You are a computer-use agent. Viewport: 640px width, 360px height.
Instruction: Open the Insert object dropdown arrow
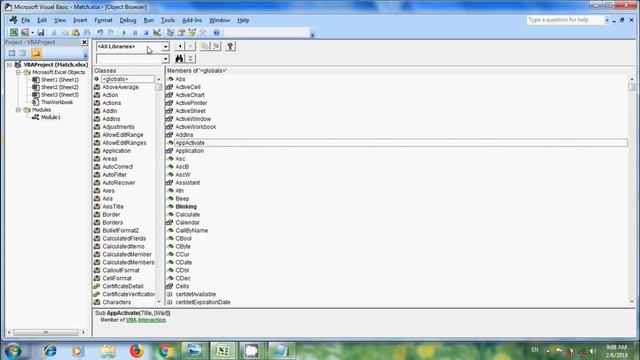click(32, 33)
